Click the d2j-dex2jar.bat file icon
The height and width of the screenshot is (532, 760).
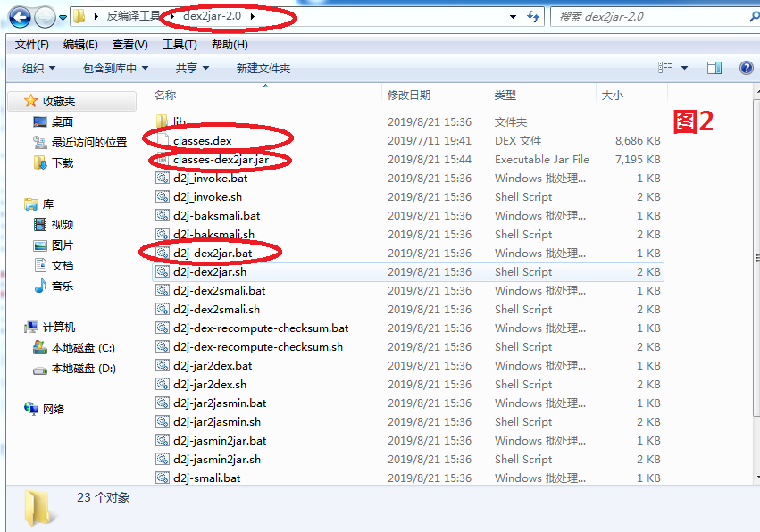[x=162, y=253]
